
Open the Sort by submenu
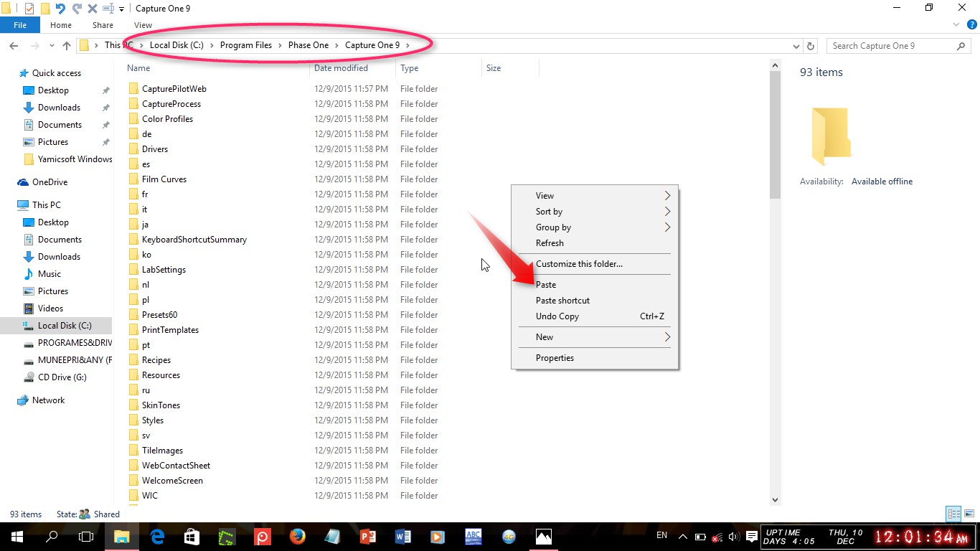[x=595, y=212]
